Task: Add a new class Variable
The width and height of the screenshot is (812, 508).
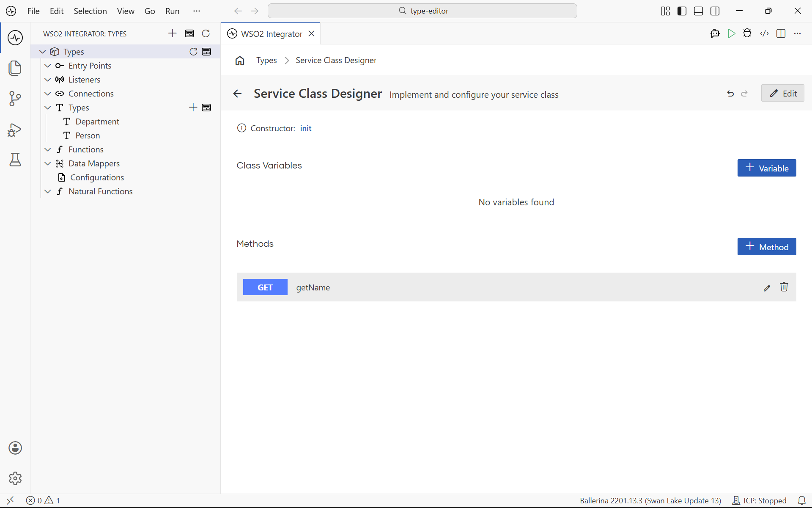Action: coord(767,168)
